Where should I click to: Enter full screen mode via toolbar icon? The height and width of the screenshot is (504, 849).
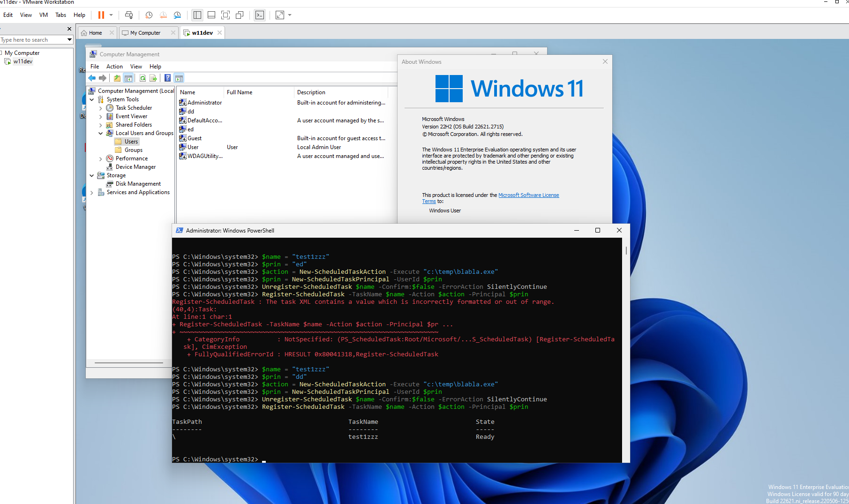click(225, 15)
